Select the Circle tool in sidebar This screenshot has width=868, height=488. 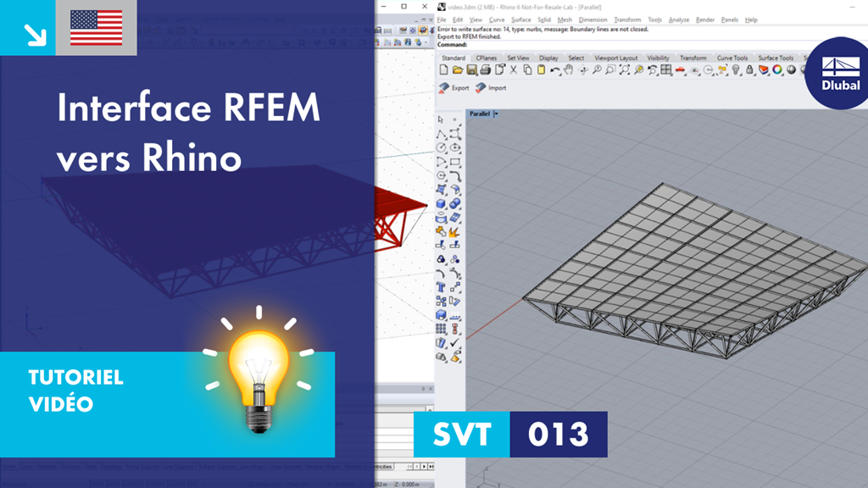pos(441,147)
